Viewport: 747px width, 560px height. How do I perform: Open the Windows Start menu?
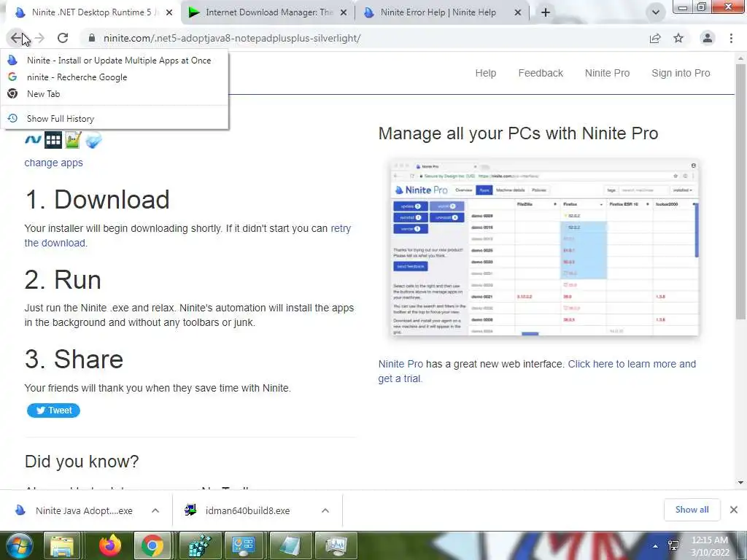pos(19,545)
